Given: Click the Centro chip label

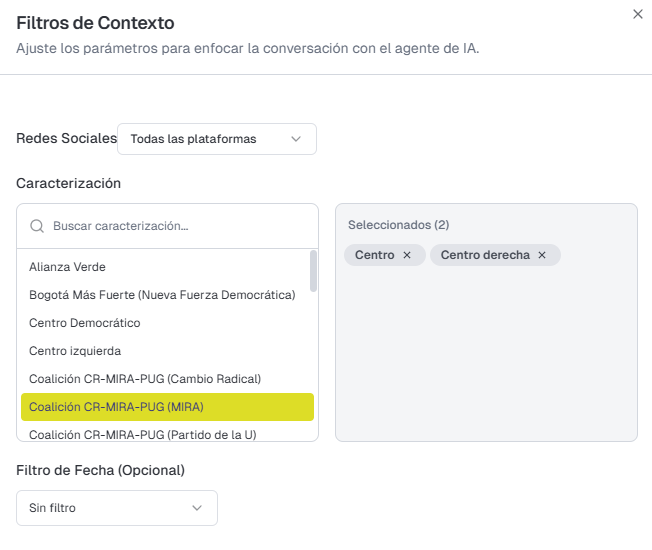Looking at the screenshot, I should (x=375, y=255).
